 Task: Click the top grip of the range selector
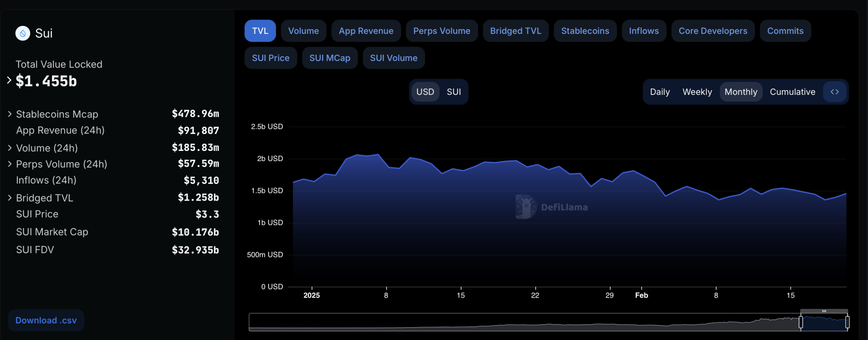point(824,311)
